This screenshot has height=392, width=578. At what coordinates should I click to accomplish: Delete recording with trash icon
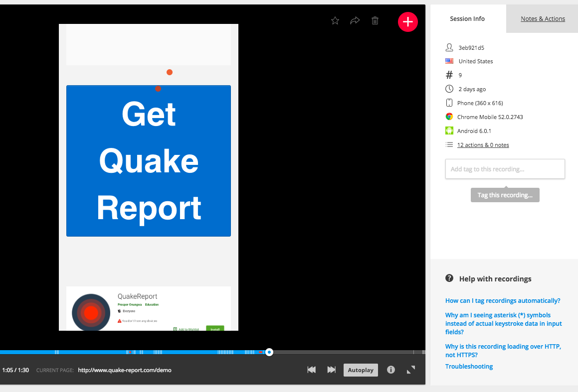[x=375, y=20]
